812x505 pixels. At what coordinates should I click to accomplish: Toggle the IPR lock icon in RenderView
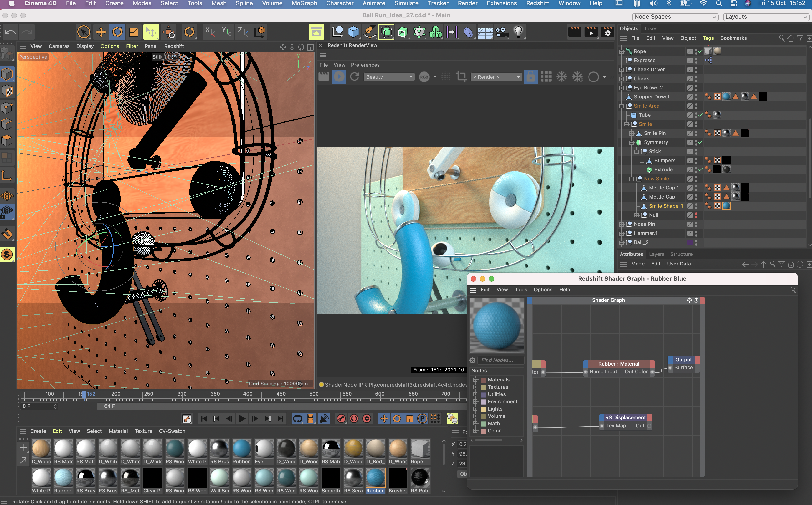(x=530, y=77)
